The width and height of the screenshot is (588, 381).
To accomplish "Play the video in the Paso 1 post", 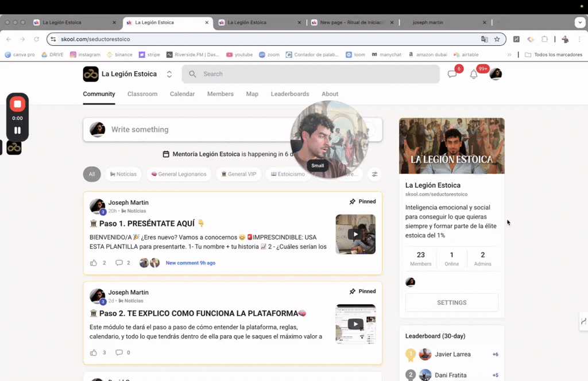I will click(x=355, y=234).
